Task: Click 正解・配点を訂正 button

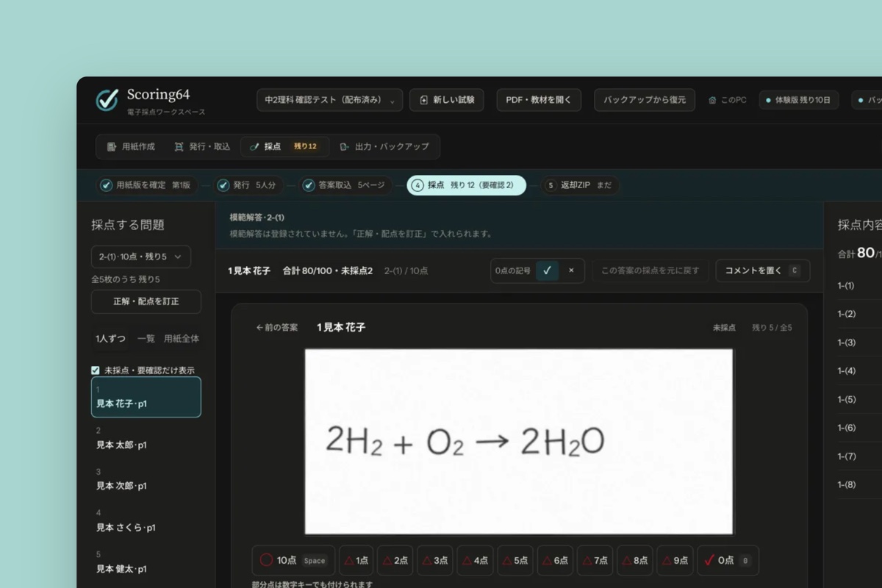Action: point(146,301)
